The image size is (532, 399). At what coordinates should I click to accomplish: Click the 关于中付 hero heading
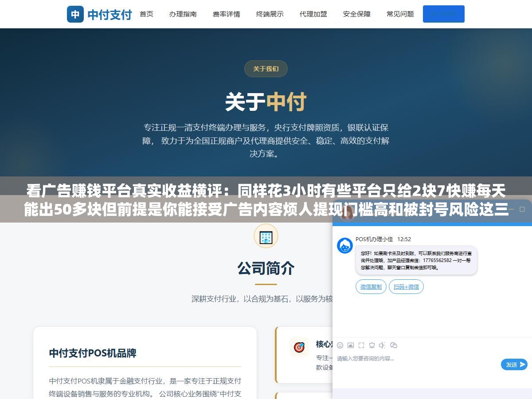pyautogui.click(x=266, y=102)
